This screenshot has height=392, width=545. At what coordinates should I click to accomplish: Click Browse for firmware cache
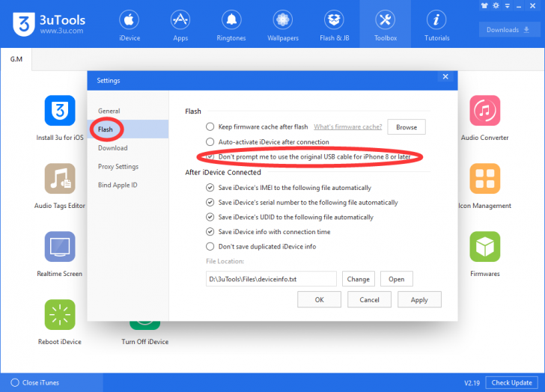point(407,127)
